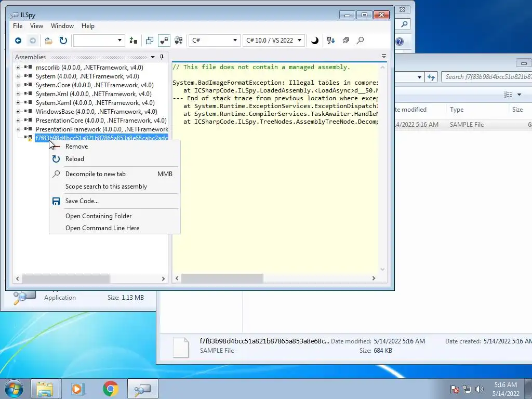Choose Reload from the context menu
Screen dimensions: 532x399
tap(115, 159)
